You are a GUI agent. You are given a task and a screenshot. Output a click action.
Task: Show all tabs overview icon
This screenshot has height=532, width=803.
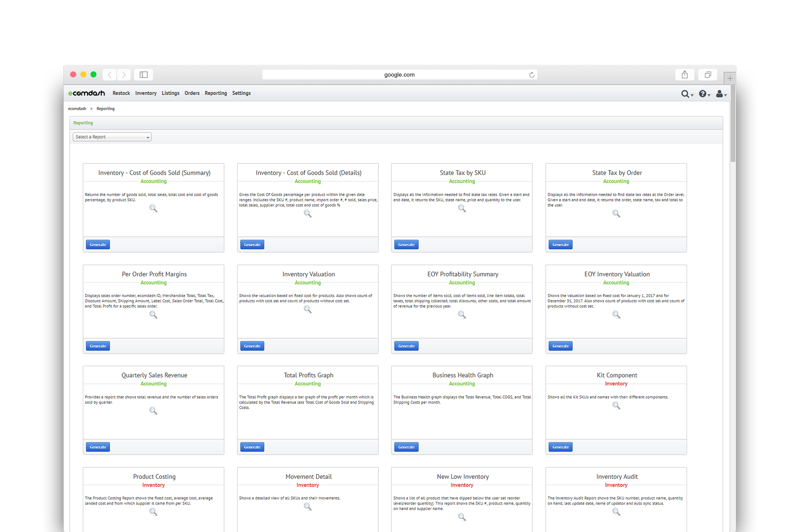708,75
